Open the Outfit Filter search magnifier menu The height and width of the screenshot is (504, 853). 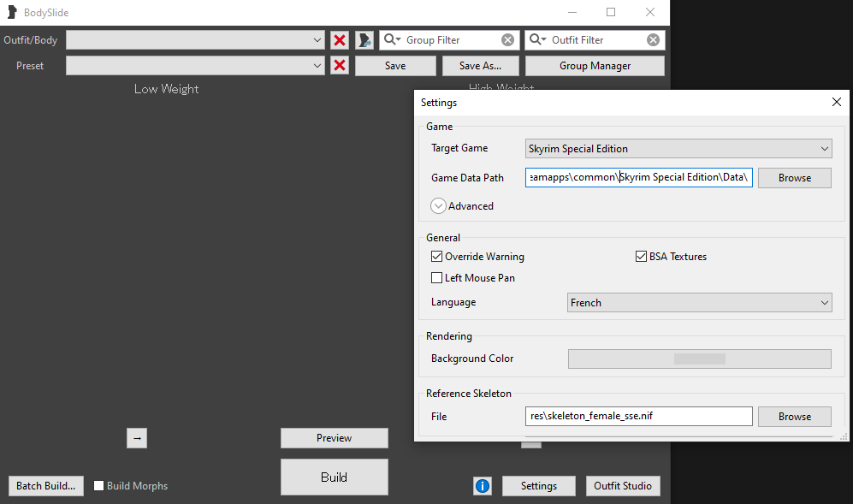537,39
